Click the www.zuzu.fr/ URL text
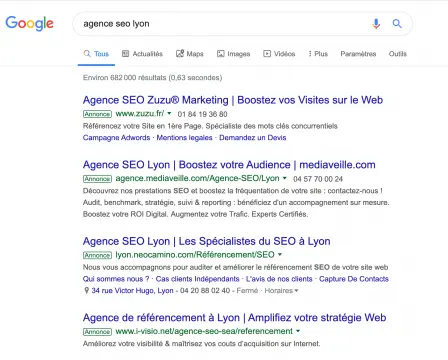Viewport: 448px width, 360px height. 140,114
